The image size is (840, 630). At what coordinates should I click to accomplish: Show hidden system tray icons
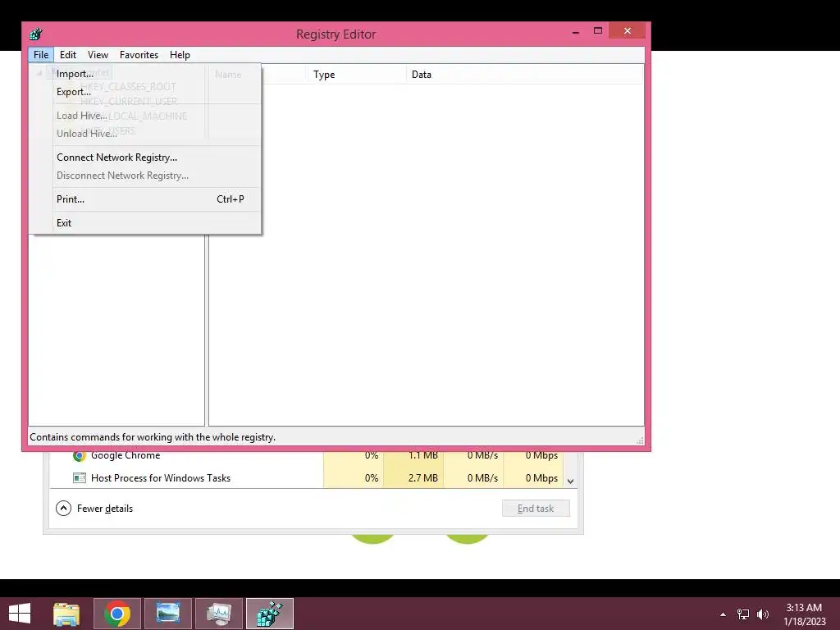click(724, 614)
